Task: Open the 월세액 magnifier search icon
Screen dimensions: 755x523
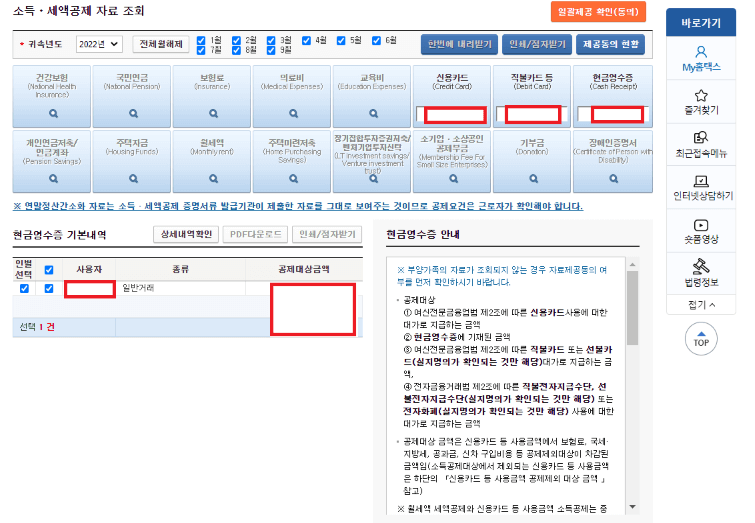Action: (x=213, y=179)
